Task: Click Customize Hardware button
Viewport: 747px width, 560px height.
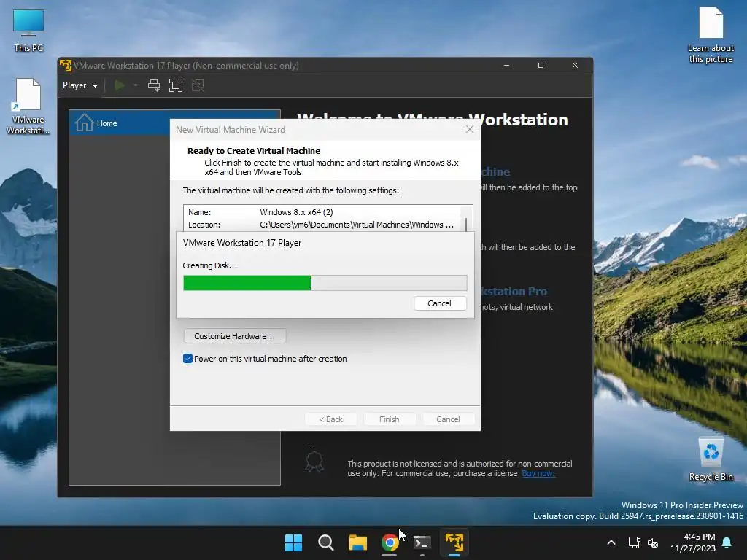Action: [235, 336]
